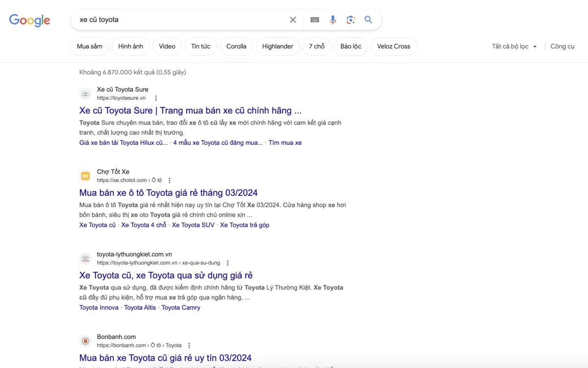Click the toyota-lythuongkiet.com.vn › xe-qua-su-dung URL
This screenshot has height=368, width=588.
[158, 263]
